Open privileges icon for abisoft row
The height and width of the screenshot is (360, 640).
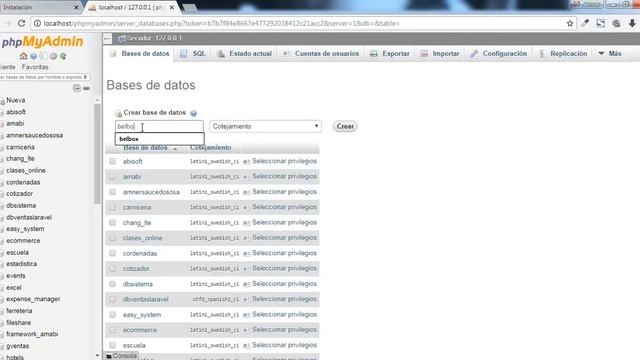(x=246, y=162)
